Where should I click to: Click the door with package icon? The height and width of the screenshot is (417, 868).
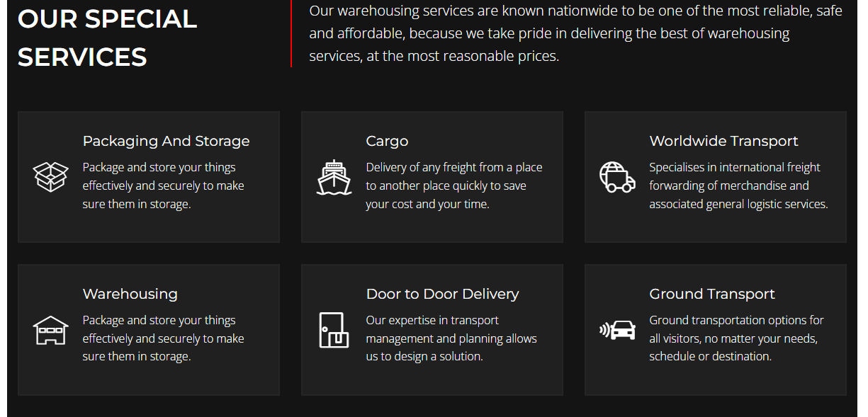(334, 330)
